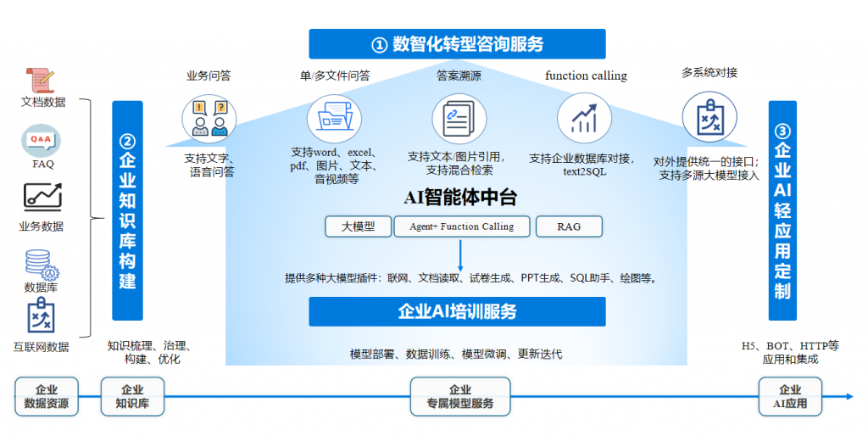The height and width of the screenshot is (436, 868).
Task: Click the 数据库 label
Action: 41,287
